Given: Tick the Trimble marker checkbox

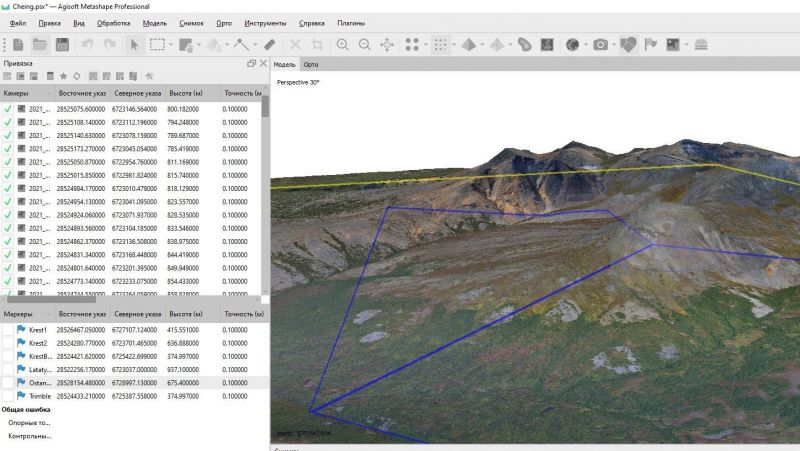Looking at the screenshot, I should pyautogui.click(x=8, y=396).
